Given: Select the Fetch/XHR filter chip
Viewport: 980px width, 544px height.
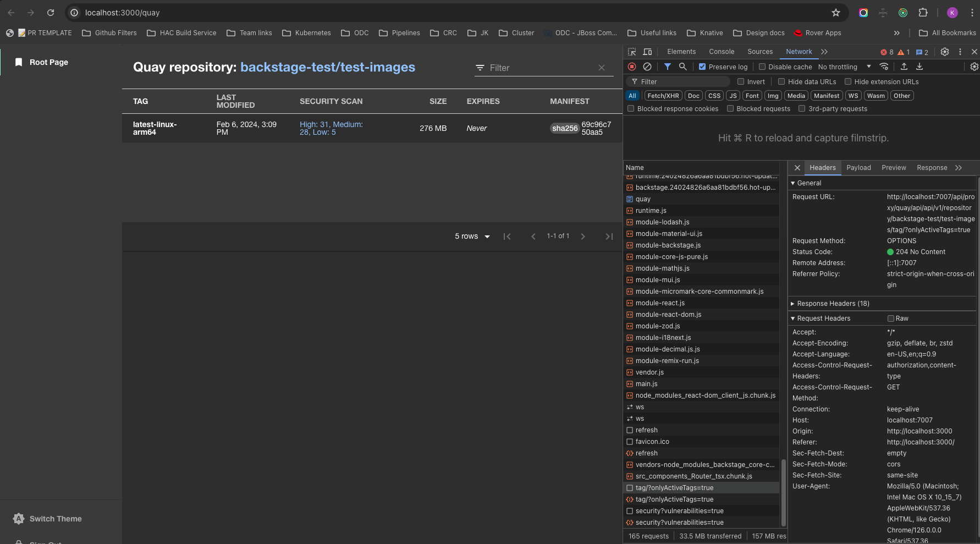Looking at the screenshot, I should click(663, 96).
